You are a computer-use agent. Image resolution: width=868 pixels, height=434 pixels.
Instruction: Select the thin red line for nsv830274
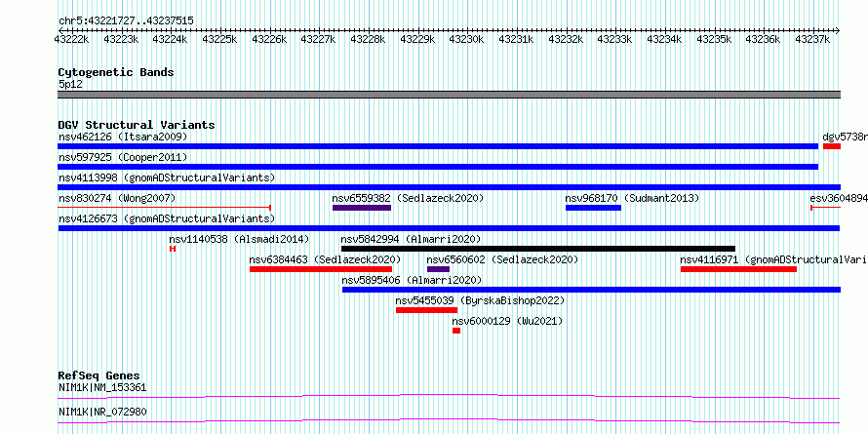click(164, 208)
